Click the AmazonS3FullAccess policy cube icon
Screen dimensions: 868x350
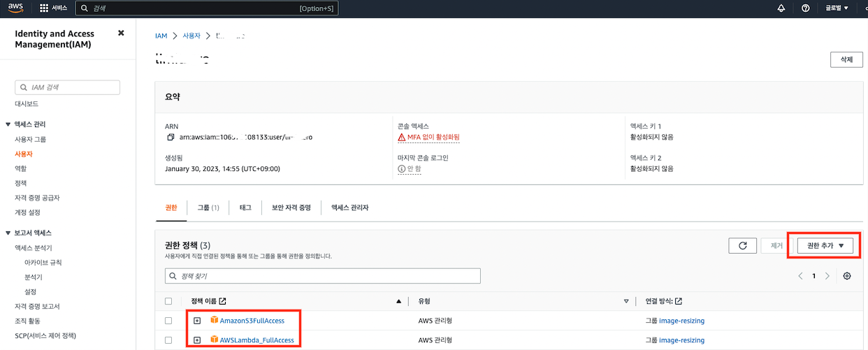click(214, 321)
